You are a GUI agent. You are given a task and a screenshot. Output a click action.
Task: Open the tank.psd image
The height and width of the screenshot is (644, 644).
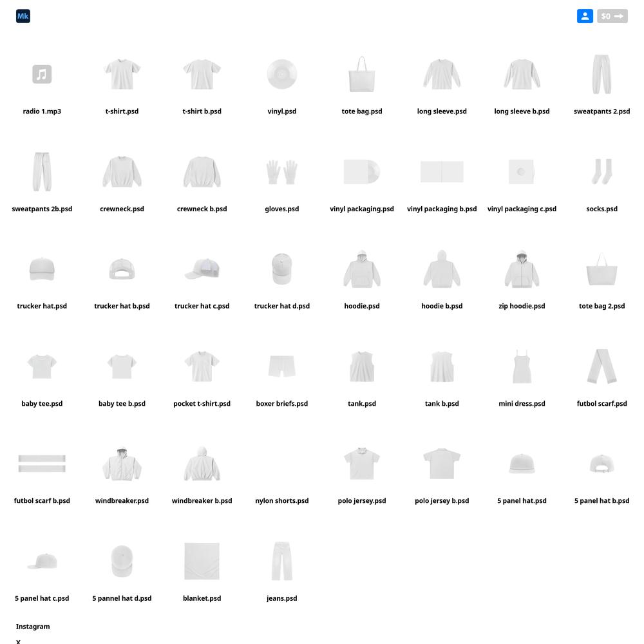pos(362,366)
